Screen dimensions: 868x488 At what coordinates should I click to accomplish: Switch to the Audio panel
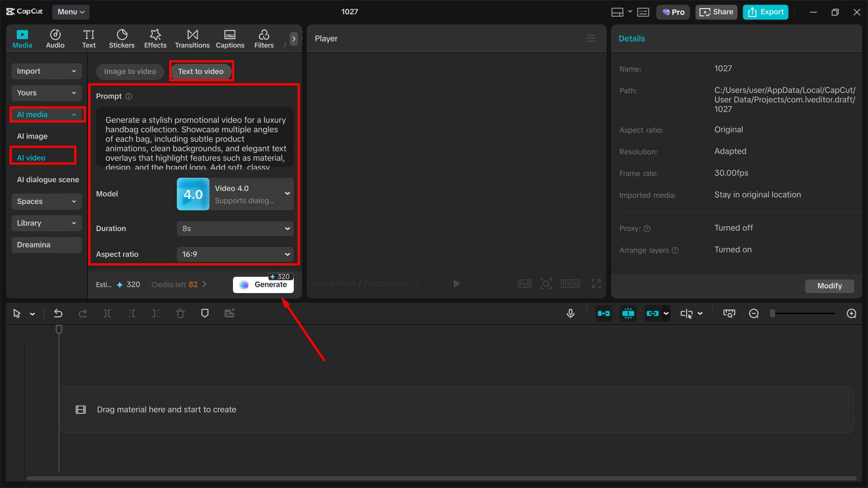pos(55,38)
